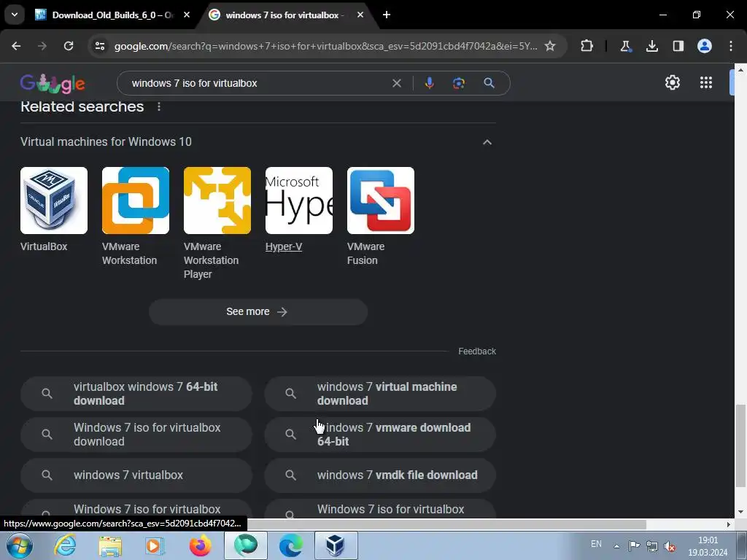Clear the search box with X
The image size is (747, 560).
tap(396, 83)
